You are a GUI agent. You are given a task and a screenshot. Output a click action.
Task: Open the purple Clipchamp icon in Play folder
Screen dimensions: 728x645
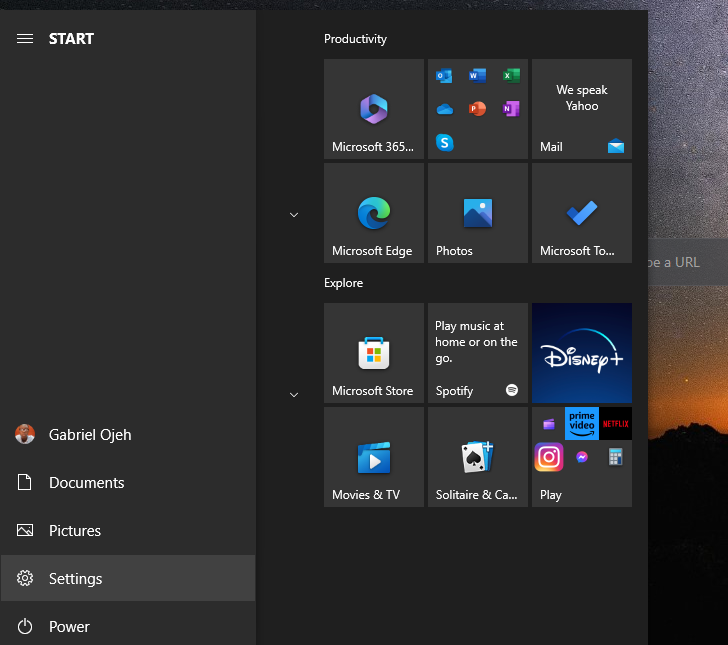point(549,423)
